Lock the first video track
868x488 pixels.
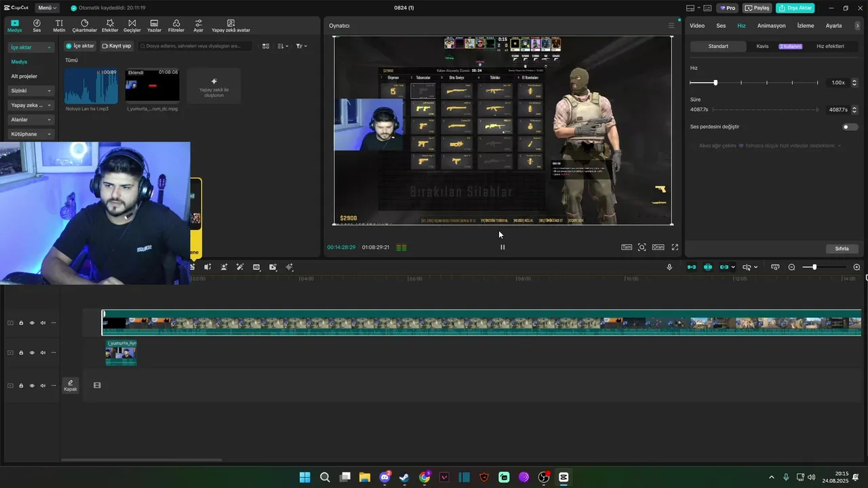(x=21, y=323)
